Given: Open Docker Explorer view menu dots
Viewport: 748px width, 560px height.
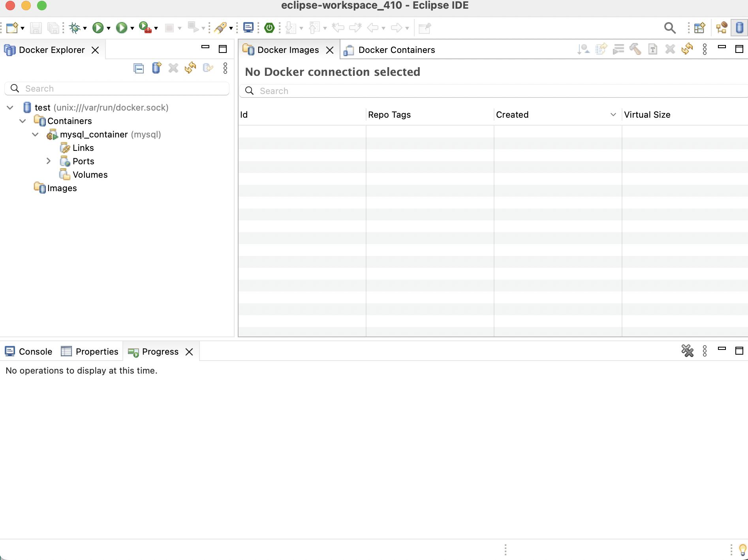Looking at the screenshot, I should pos(225,68).
